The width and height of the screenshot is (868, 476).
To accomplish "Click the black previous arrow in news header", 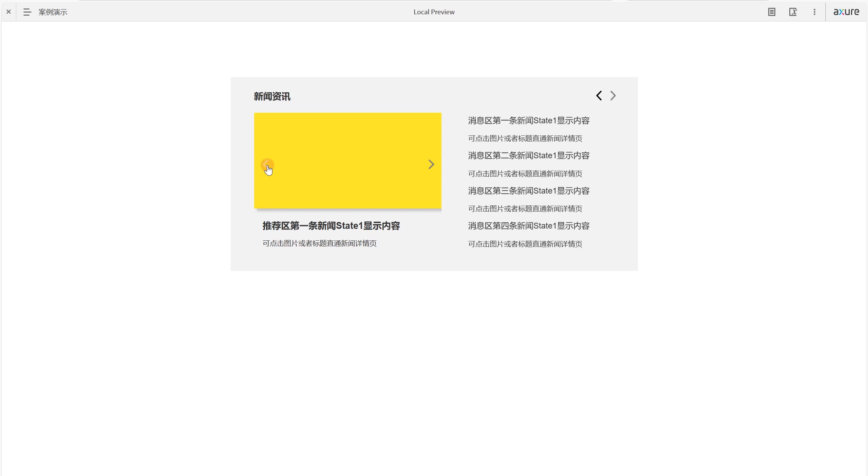I will (599, 96).
